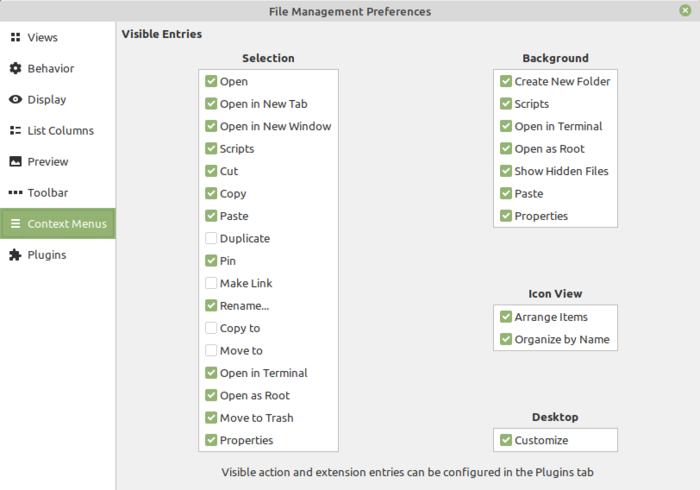Screen dimensions: 700x490
Task: Click the Plugins puzzle piece icon
Action: [x=16, y=255]
